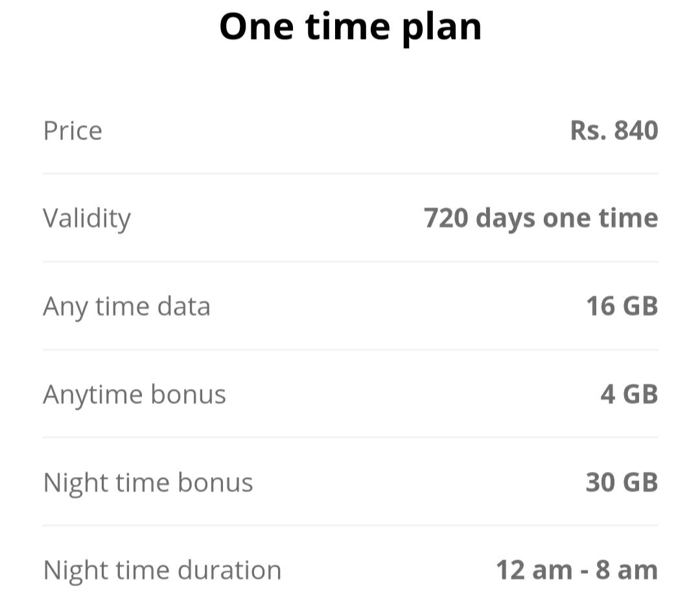Click the number 840 in the price

[x=636, y=130]
